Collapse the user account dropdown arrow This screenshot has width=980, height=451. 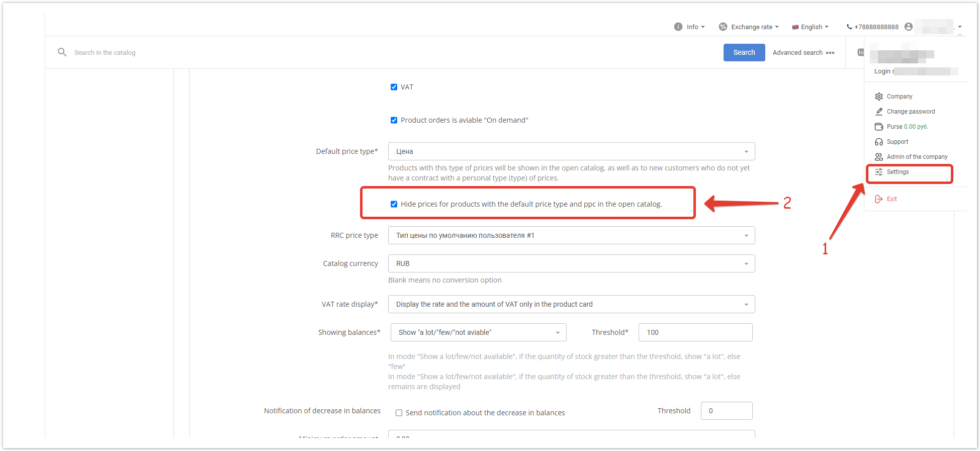(x=959, y=27)
